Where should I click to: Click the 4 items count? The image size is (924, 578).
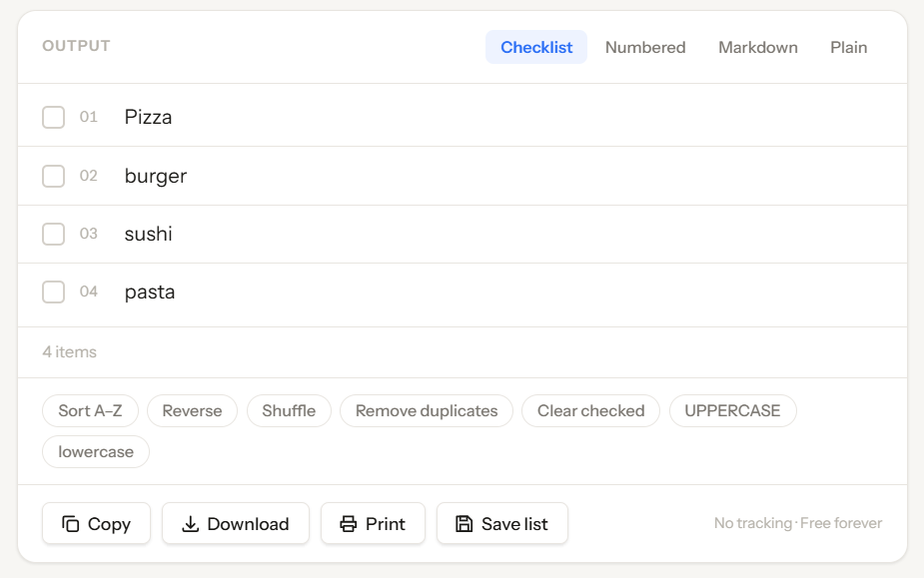click(70, 351)
